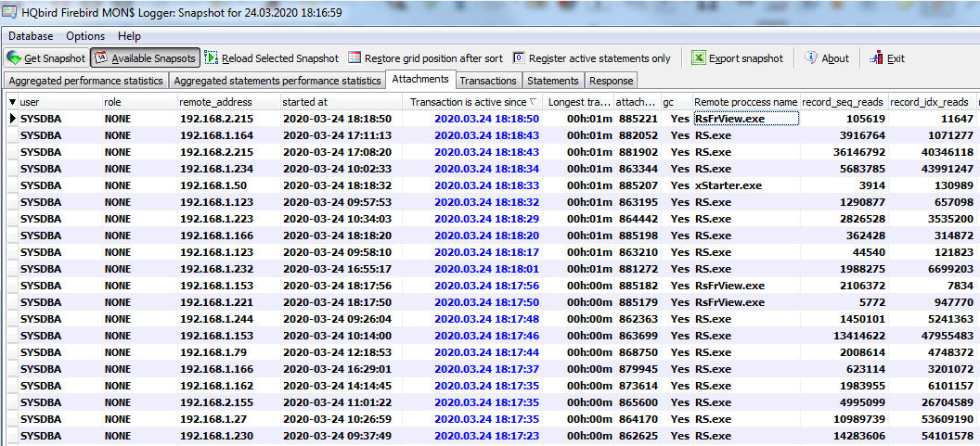
Task: Select the current row indicator arrow
Action: click(12, 119)
